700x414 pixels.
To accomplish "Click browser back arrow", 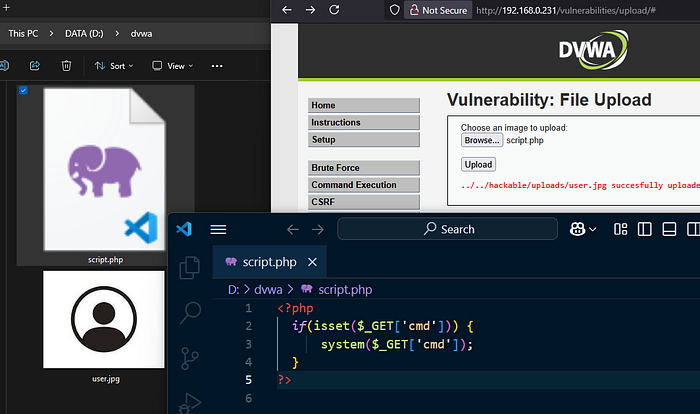I will click(x=287, y=10).
